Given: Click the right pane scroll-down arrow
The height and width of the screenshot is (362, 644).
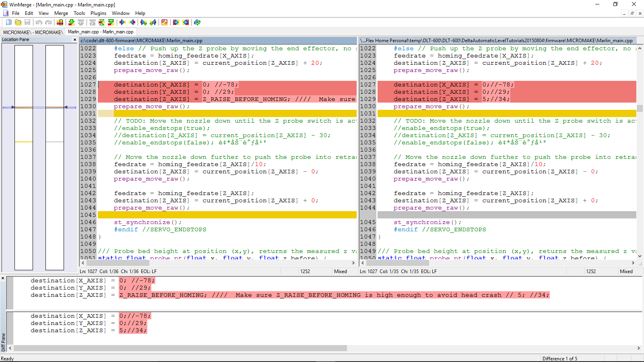Looking at the screenshot, I should coord(640,256).
